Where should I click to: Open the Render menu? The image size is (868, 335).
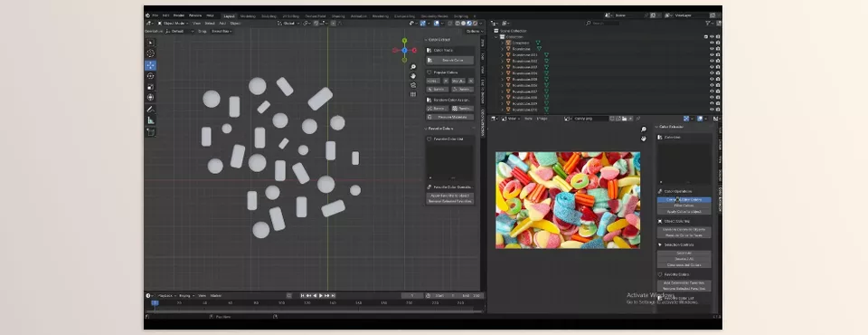[x=179, y=15]
